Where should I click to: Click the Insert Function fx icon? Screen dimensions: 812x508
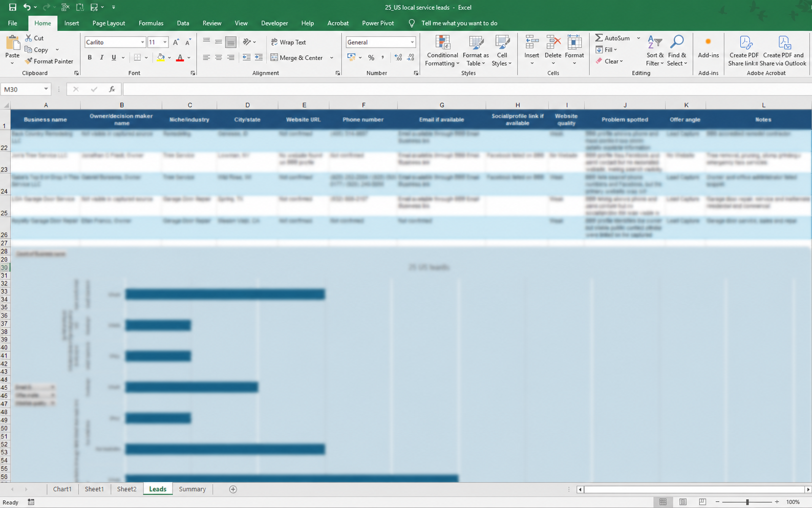[x=112, y=89]
